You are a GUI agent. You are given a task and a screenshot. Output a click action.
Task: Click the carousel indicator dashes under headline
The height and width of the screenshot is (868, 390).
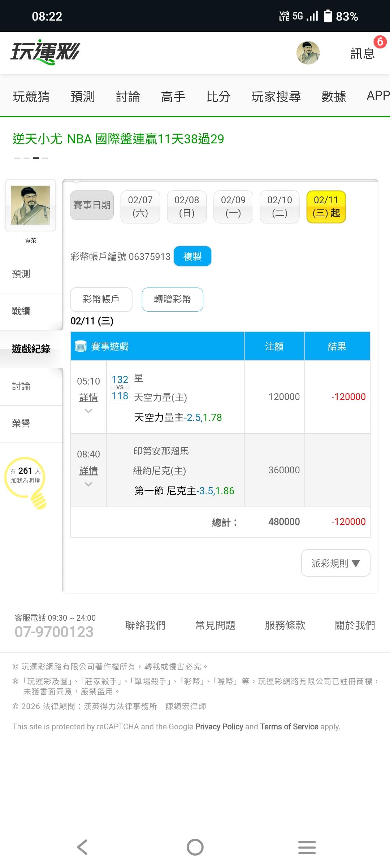tap(31, 158)
